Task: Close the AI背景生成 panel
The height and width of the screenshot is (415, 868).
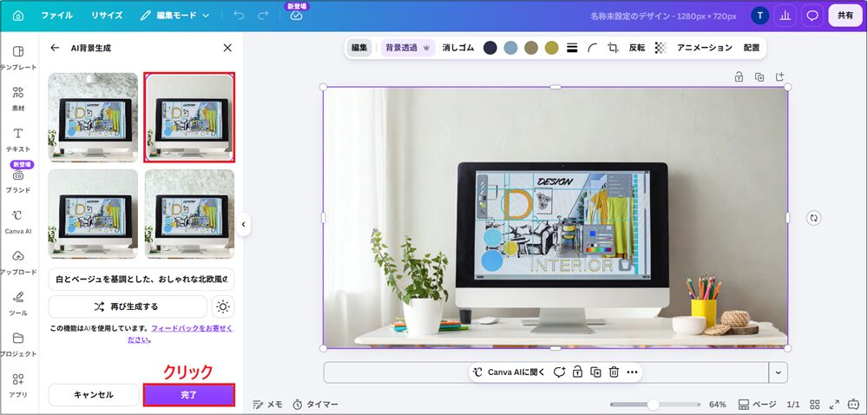Action: (x=227, y=48)
